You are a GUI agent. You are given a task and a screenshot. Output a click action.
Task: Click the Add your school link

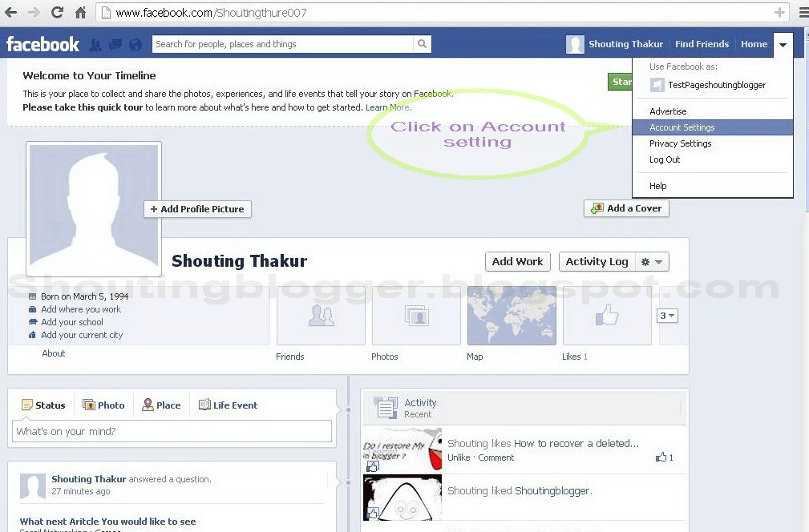click(72, 322)
